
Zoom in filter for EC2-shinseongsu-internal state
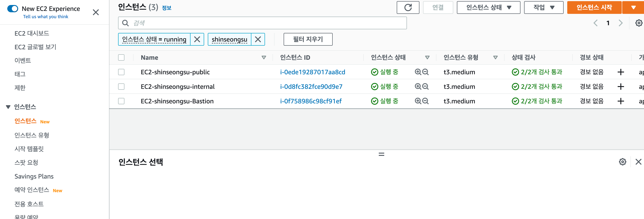coord(418,87)
